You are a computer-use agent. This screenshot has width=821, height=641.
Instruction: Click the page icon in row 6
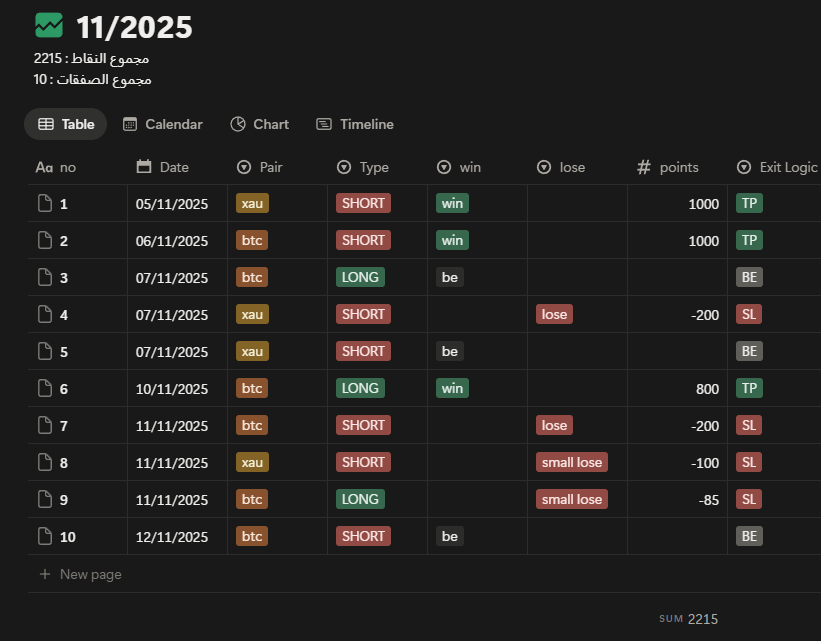44,389
